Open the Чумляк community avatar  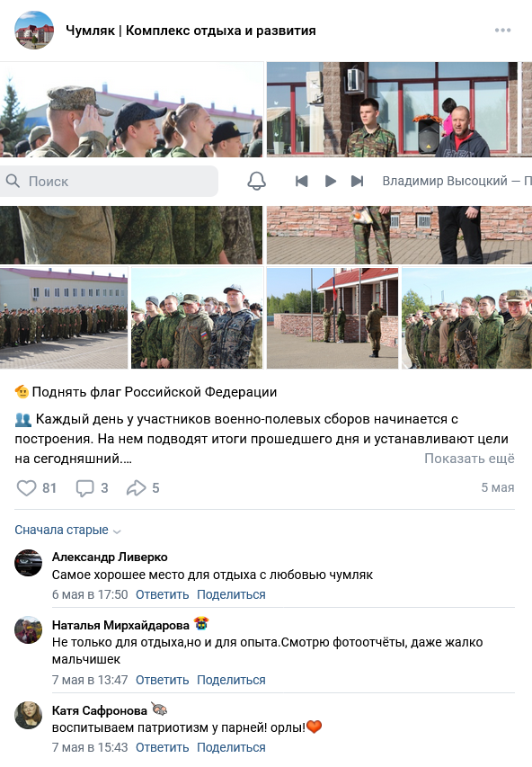[x=34, y=31]
